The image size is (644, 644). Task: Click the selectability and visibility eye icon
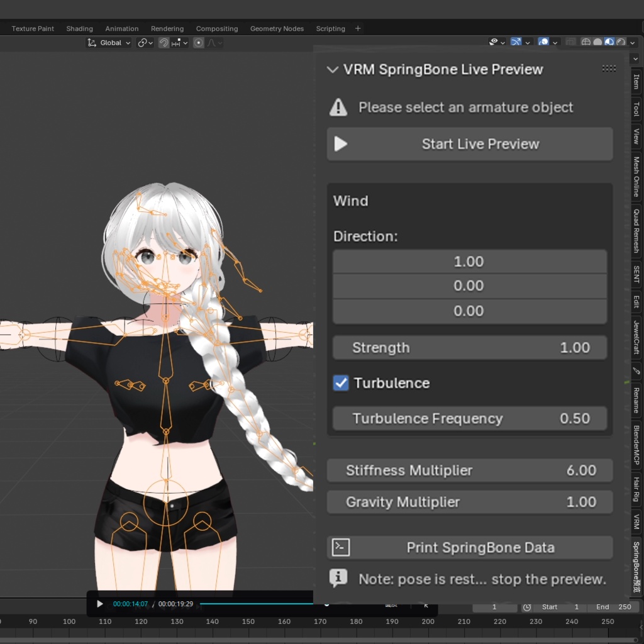coord(494,42)
